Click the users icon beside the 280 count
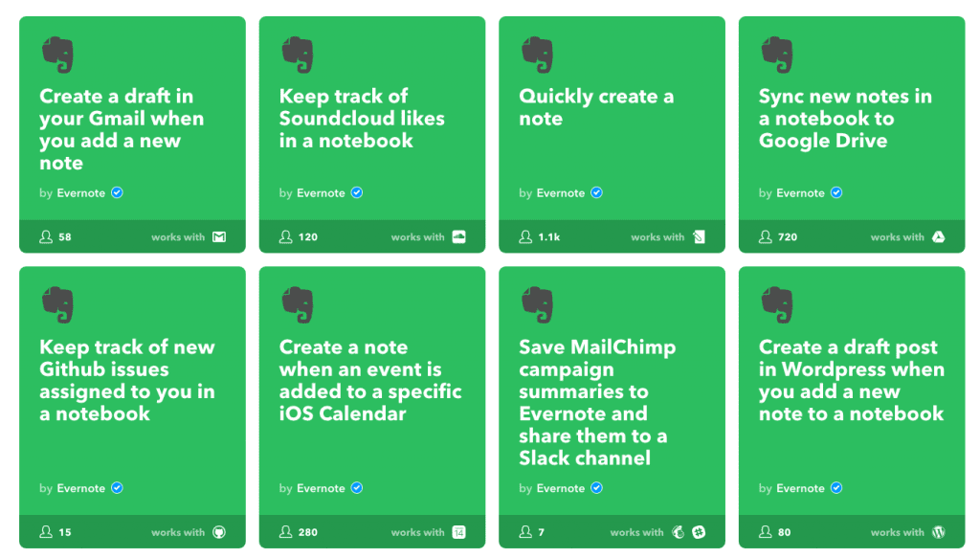980x558 pixels. pyautogui.click(x=285, y=532)
